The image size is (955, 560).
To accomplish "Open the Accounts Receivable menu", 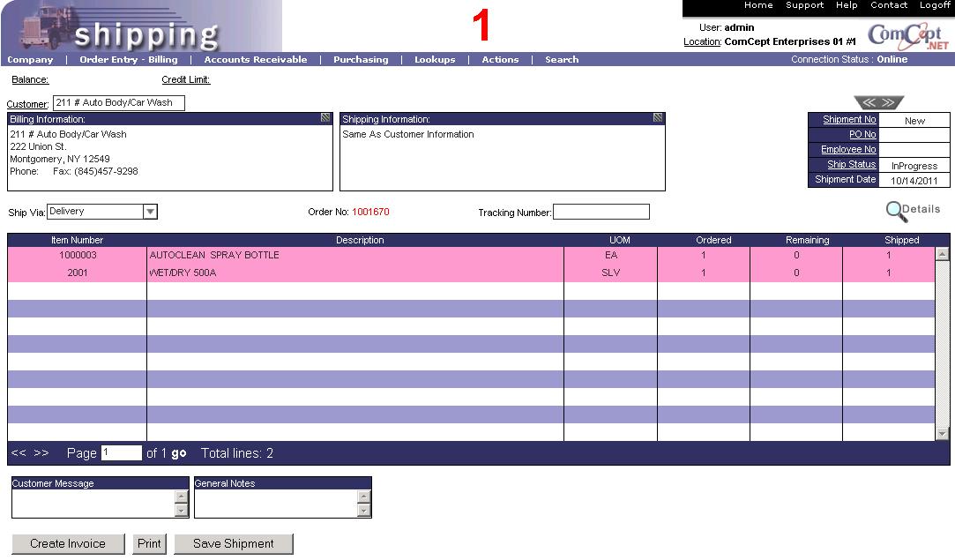I will tap(256, 60).
